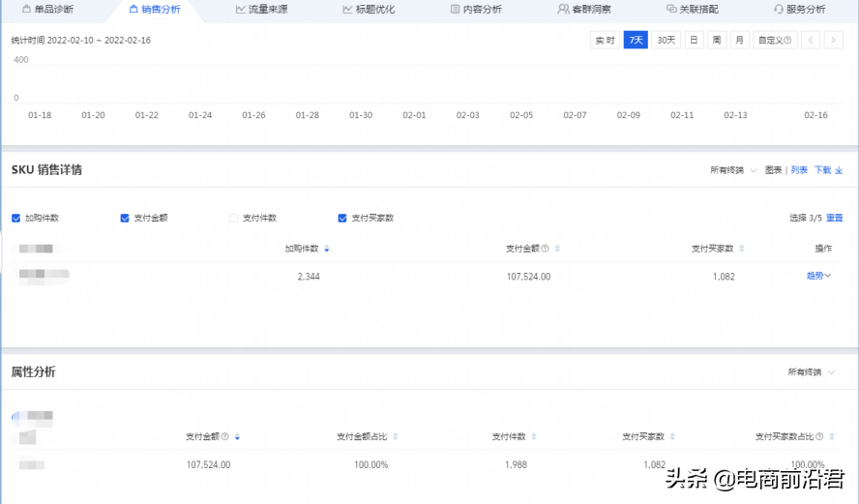Viewport: 859px width, 504px height.
Task: Click the 流量来源 chart icon
Action: coord(241,10)
